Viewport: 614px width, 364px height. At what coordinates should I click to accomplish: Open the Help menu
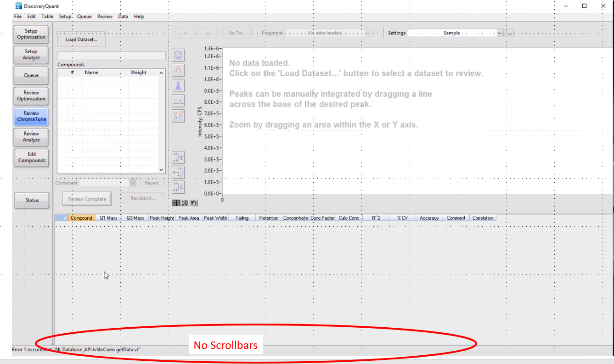139,17
